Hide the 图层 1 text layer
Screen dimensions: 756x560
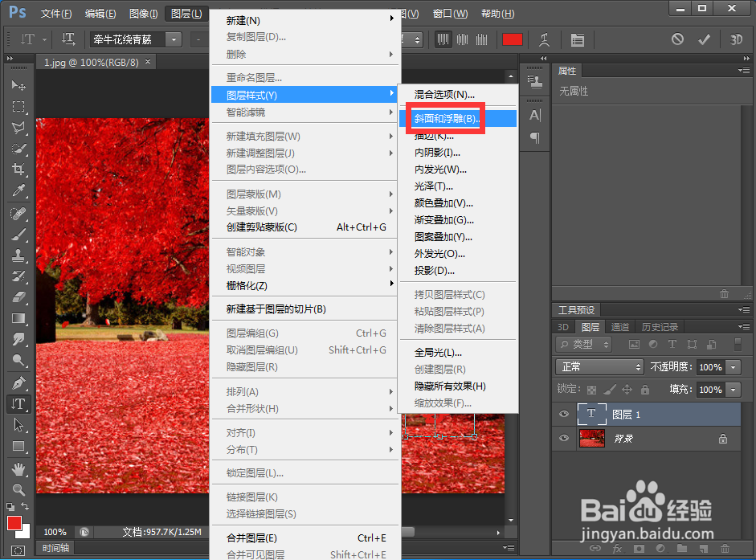pos(563,414)
